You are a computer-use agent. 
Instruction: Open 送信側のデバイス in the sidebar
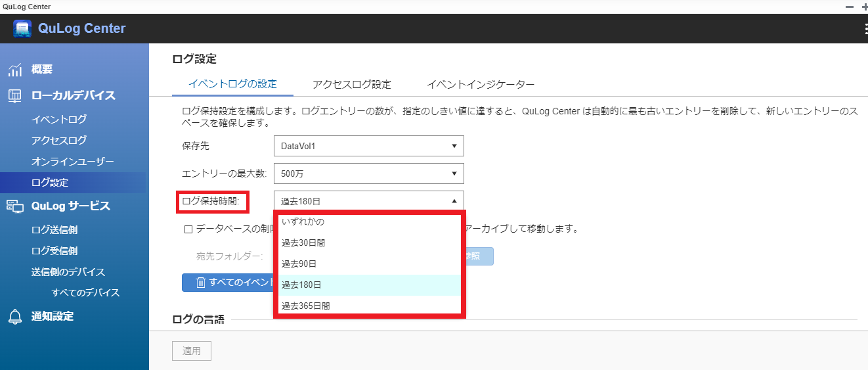pyautogui.click(x=68, y=272)
